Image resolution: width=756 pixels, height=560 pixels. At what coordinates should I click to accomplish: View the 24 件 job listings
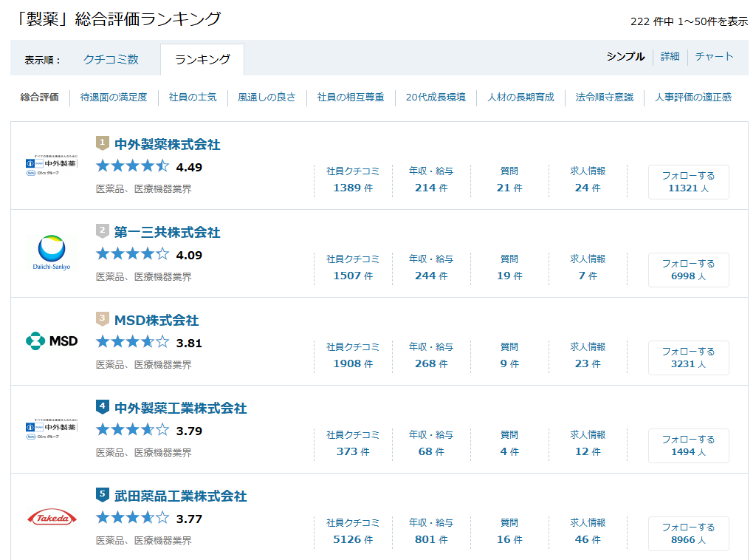588,188
